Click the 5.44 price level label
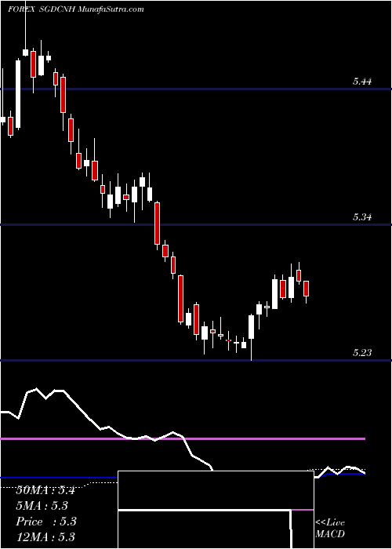The height and width of the screenshot is (549, 392). point(362,82)
